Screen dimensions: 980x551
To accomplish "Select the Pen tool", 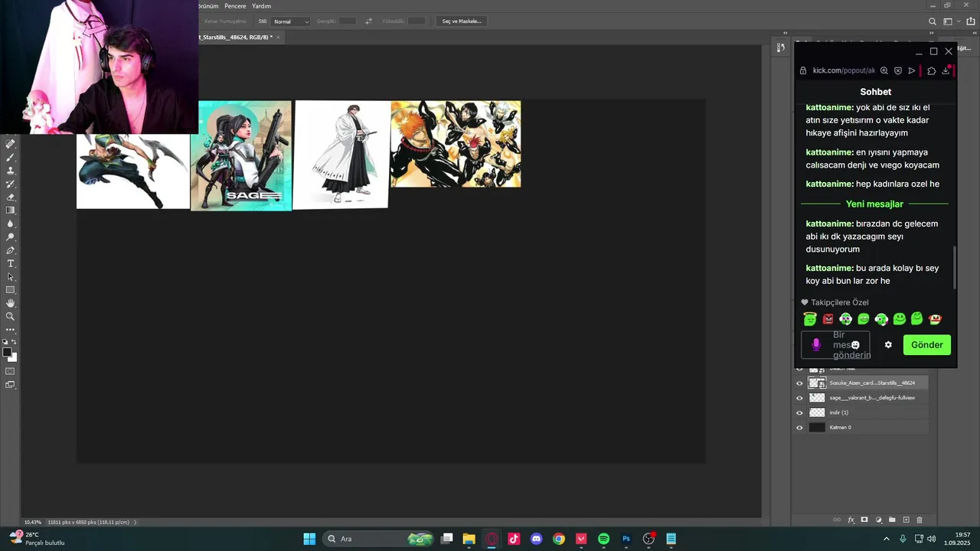I will coord(11,250).
